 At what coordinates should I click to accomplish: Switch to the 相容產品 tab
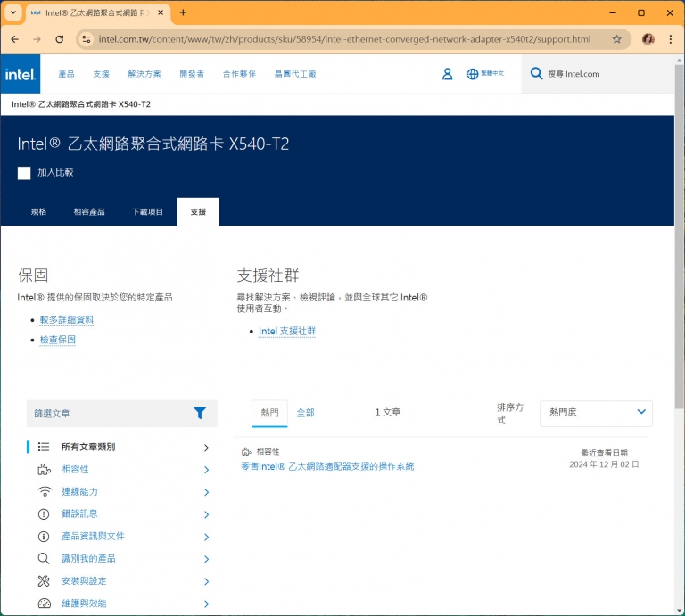click(x=89, y=212)
